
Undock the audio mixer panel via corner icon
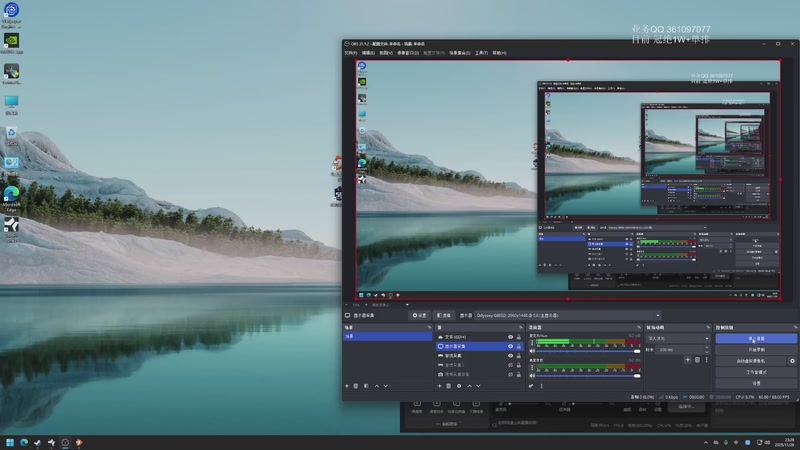click(639, 328)
